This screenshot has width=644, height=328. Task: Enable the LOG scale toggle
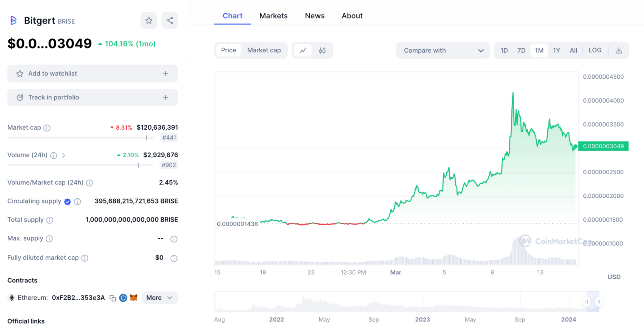click(595, 50)
